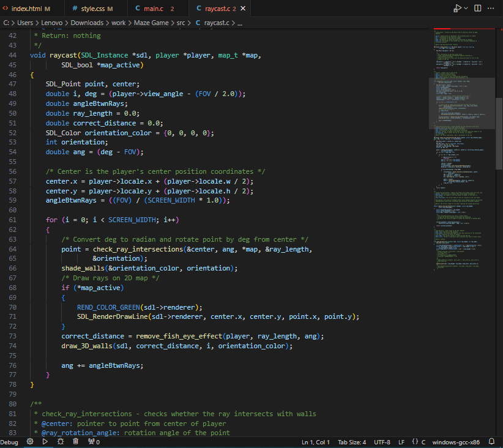The image size is (503, 448).
Task: Change indentation via 'Tab Size: 4'
Action: pos(352,442)
